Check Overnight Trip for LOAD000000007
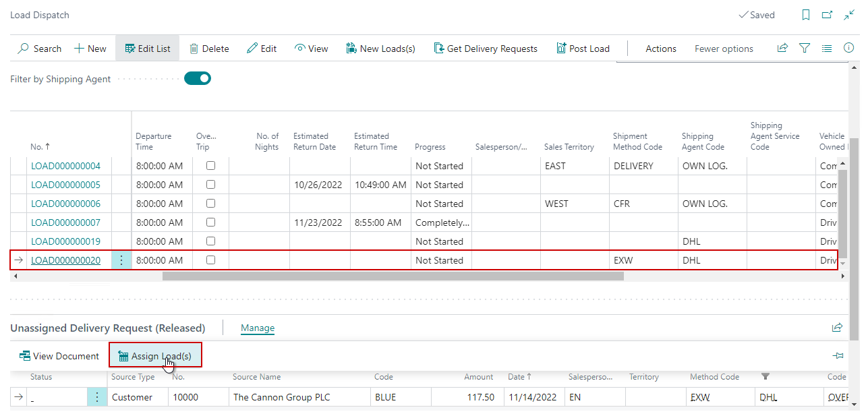 pyautogui.click(x=210, y=222)
